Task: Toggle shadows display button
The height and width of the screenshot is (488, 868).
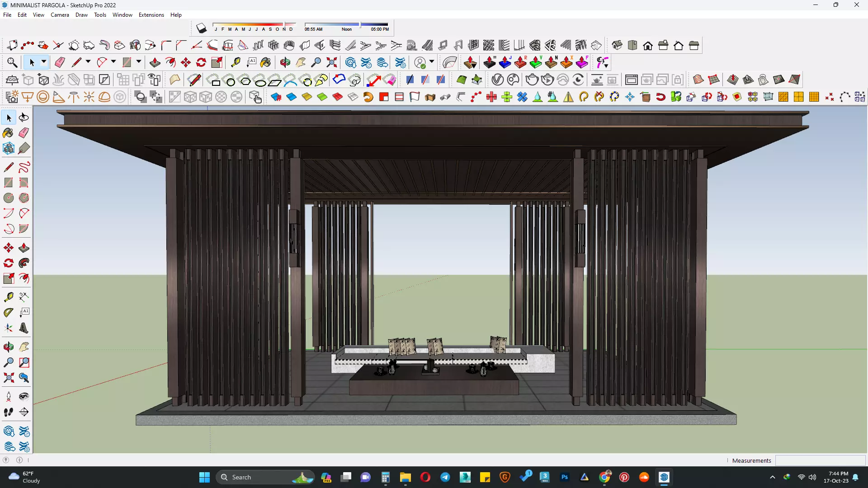Action: 202,28
